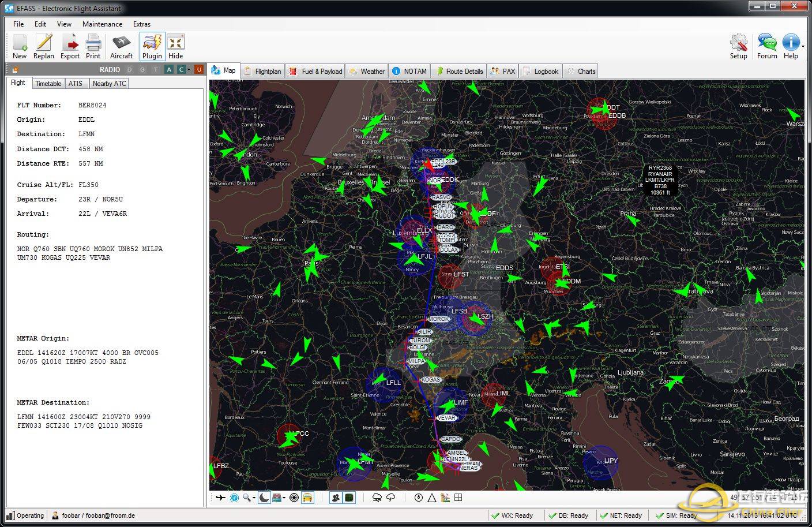Toggle the green radar screen icon
The height and width of the screenshot is (527, 812).
click(x=349, y=498)
